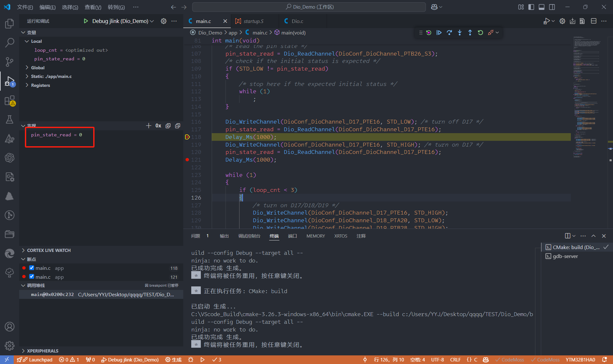Reset device icon in debug toolbar
613x364 pixels.
[429, 33]
